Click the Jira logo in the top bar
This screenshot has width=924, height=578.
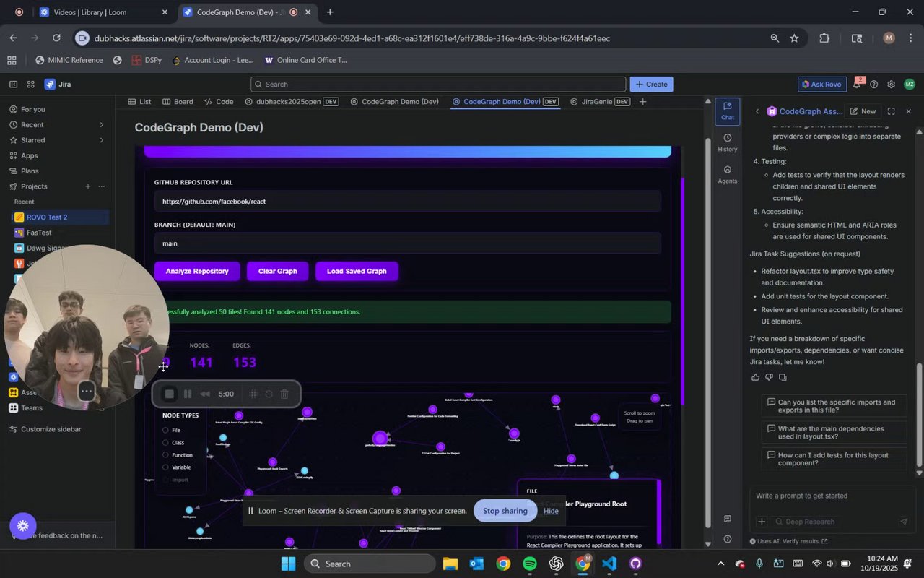(x=58, y=85)
